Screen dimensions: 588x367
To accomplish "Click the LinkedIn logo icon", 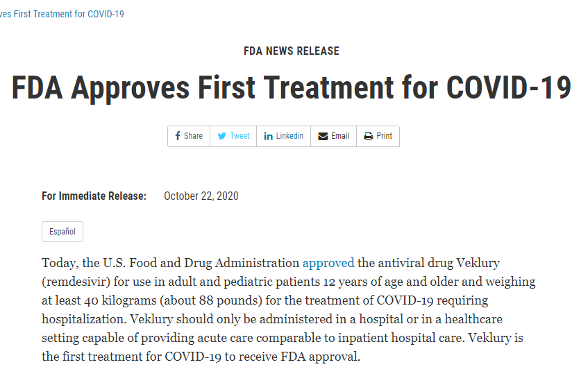I will 268,136.
